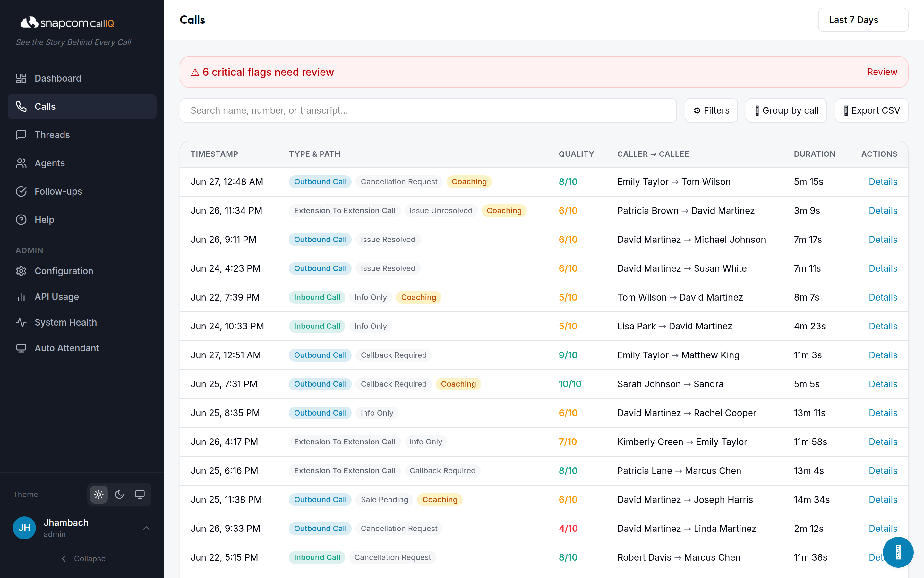Click the JH user avatar
The height and width of the screenshot is (578, 924).
[x=24, y=528]
